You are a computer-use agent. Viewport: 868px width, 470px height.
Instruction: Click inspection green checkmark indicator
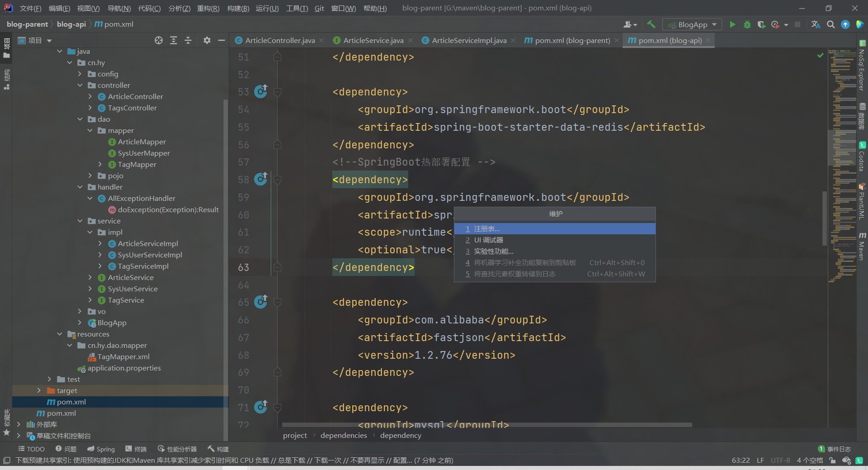pyautogui.click(x=821, y=55)
